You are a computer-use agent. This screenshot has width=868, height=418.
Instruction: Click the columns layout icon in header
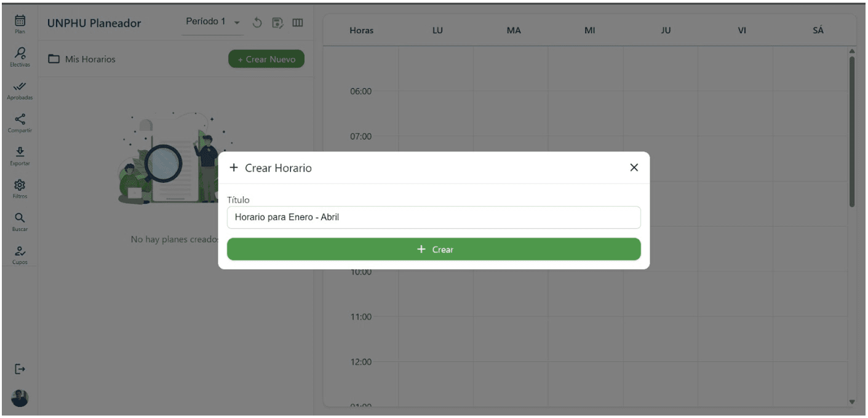point(297,23)
